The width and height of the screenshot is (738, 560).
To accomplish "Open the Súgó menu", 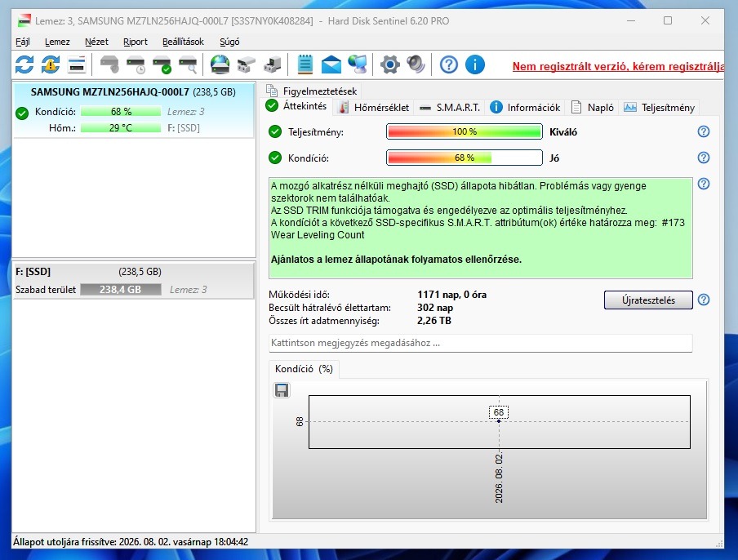I will [x=229, y=42].
